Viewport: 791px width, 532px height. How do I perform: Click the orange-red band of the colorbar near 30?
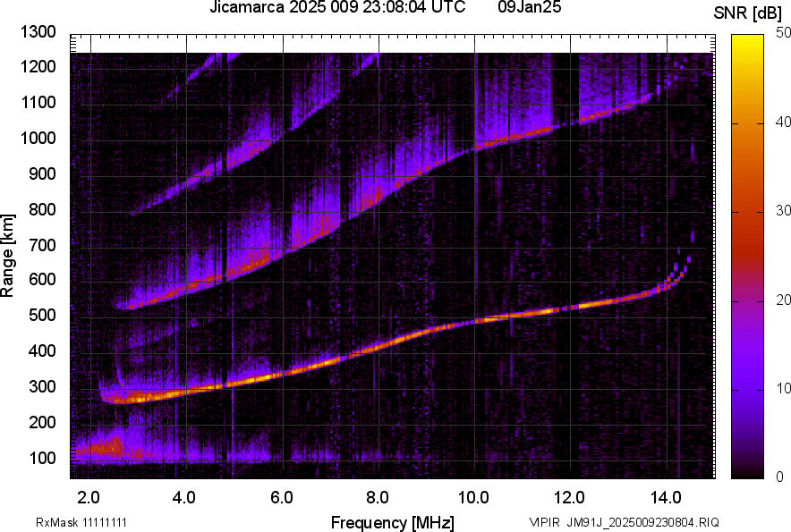click(747, 212)
